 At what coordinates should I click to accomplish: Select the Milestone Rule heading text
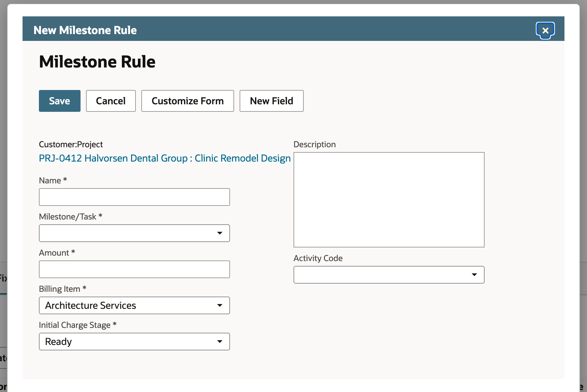click(97, 62)
